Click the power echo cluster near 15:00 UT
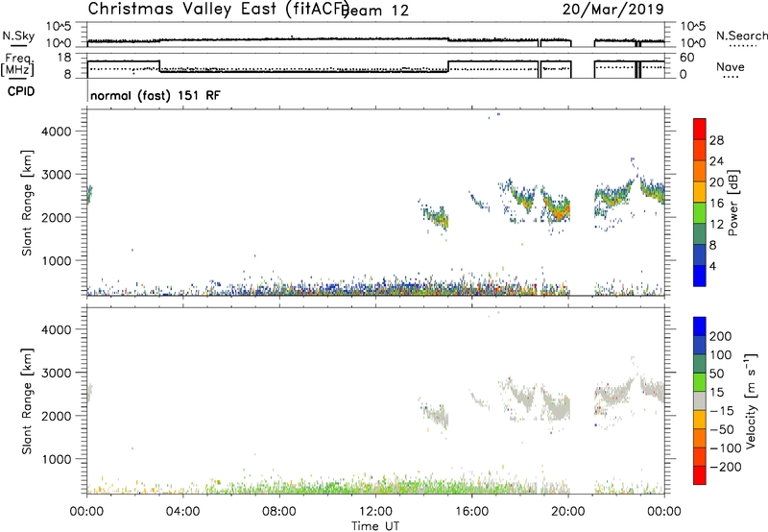Screen dimensions: 768x532 436,217
